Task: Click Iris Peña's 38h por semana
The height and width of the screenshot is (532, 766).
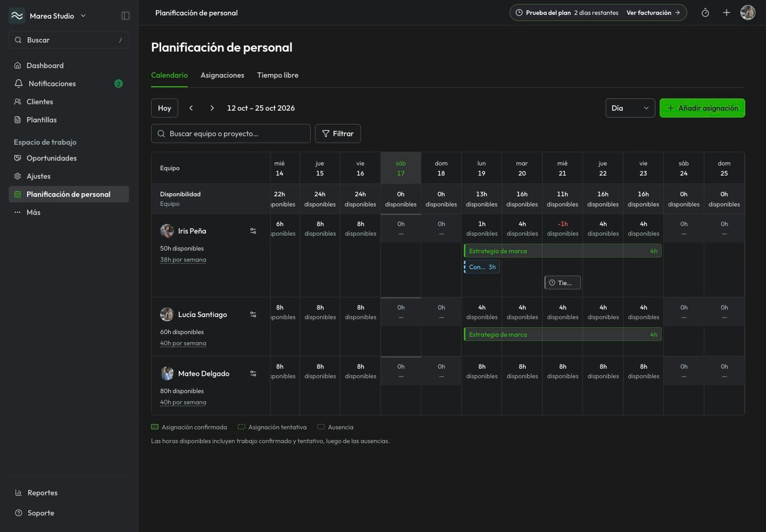Action: 183,260
